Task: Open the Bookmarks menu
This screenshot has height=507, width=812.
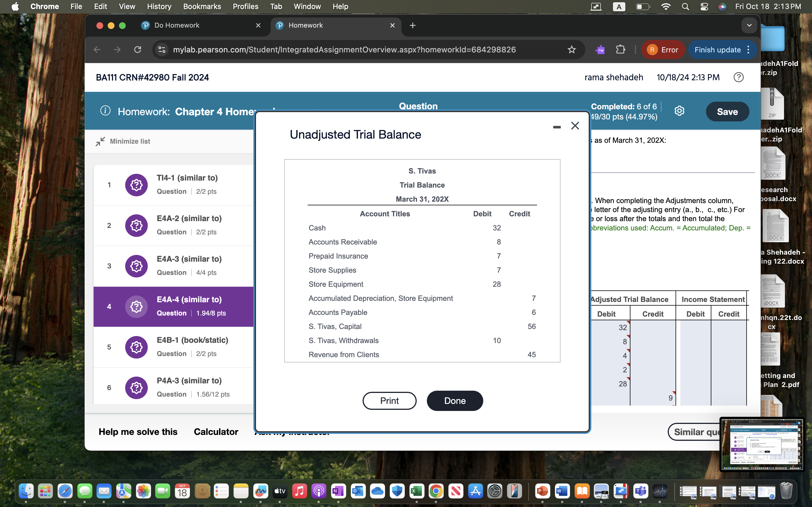Action: tap(202, 6)
